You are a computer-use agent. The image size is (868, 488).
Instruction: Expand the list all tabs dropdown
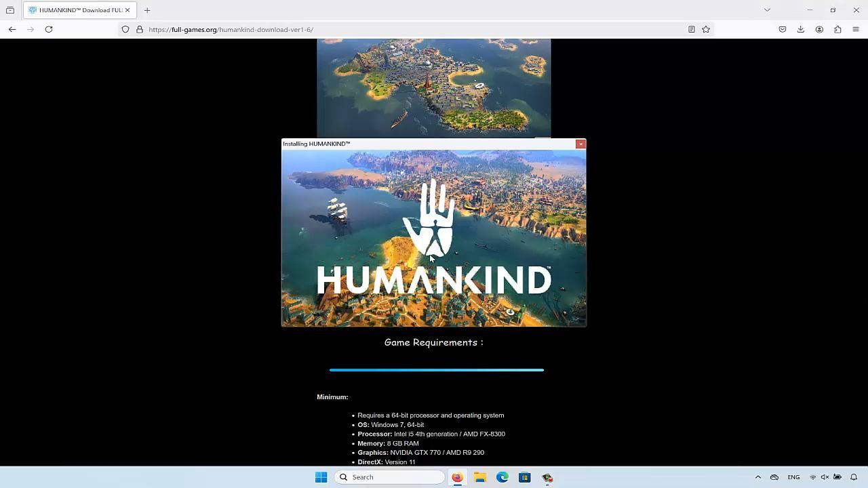click(767, 10)
